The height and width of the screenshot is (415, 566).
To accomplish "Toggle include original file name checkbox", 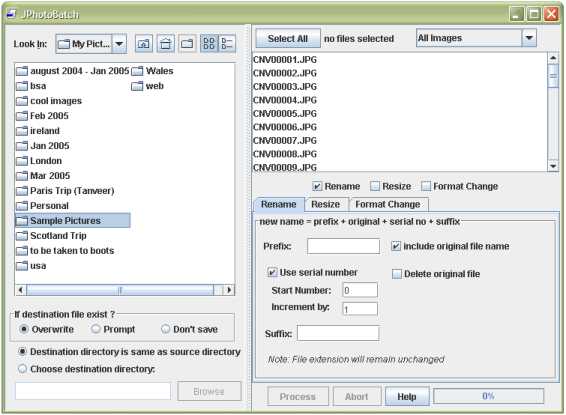I will (396, 246).
